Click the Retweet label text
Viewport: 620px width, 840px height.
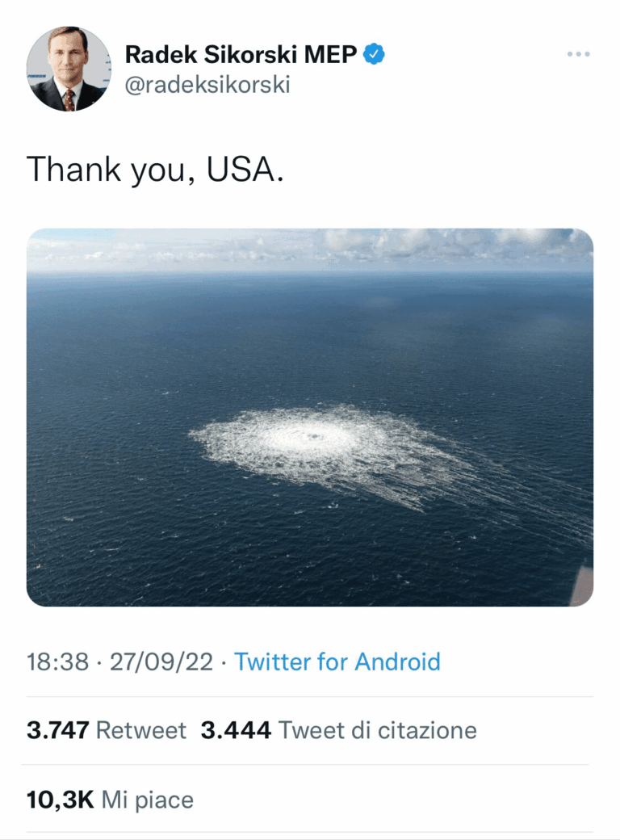coord(139,729)
